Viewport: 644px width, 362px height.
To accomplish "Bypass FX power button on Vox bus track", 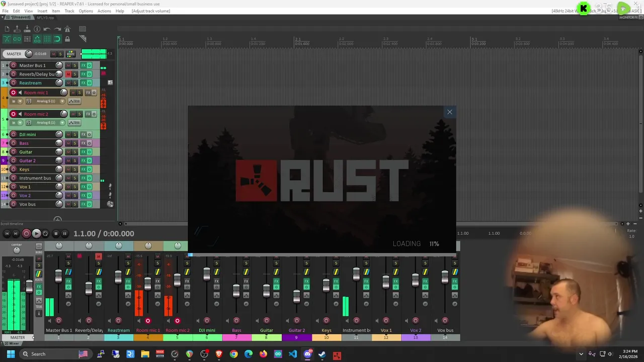I will click(x=90, y=204).
